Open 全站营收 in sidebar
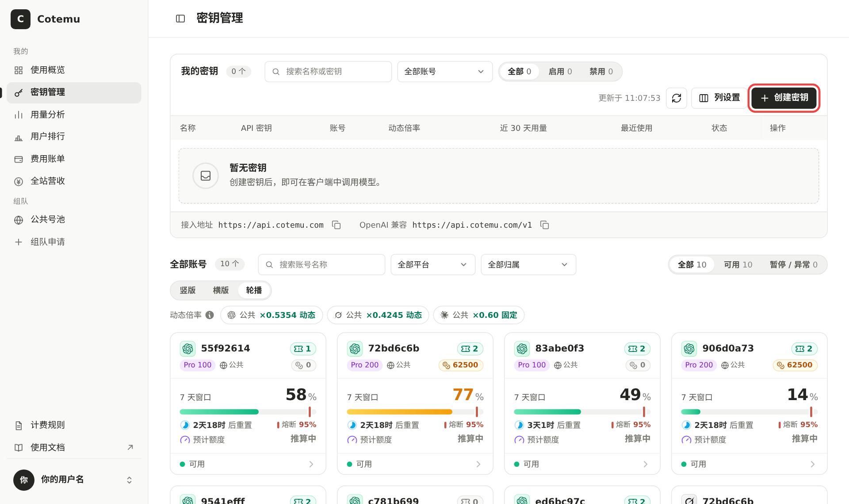 (74, 181)
